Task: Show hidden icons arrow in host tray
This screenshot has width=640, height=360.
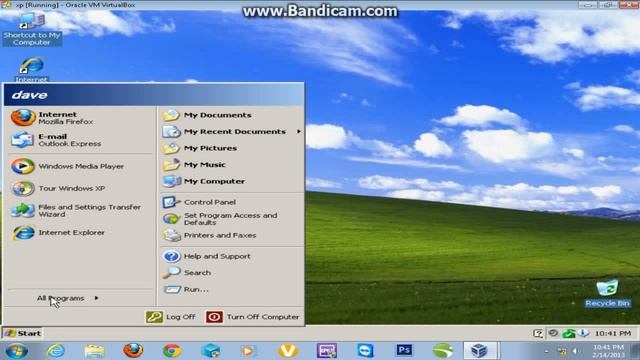Action: 547,351
